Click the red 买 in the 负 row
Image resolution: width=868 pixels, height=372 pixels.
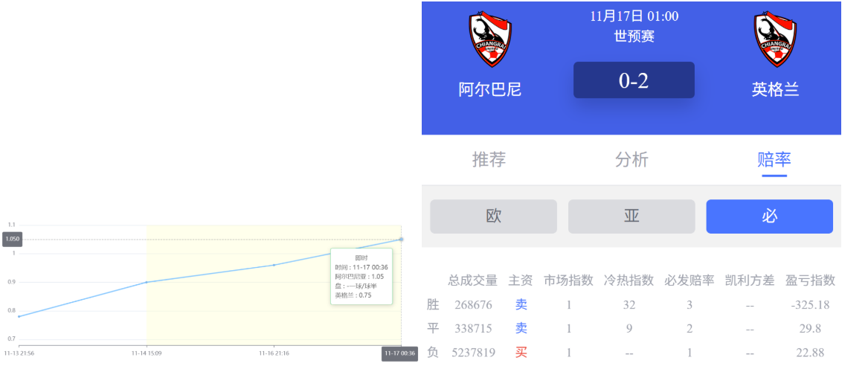[521, 353]
